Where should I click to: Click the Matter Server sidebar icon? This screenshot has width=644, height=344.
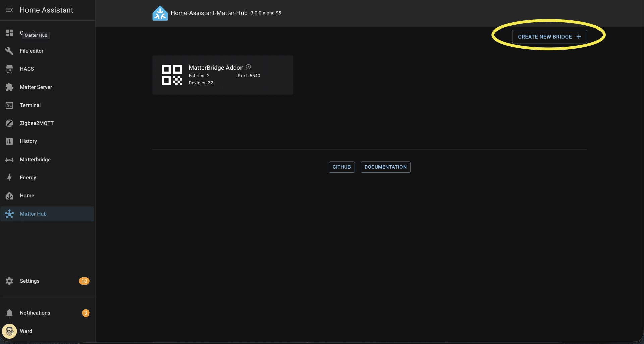tap(9, 87)
